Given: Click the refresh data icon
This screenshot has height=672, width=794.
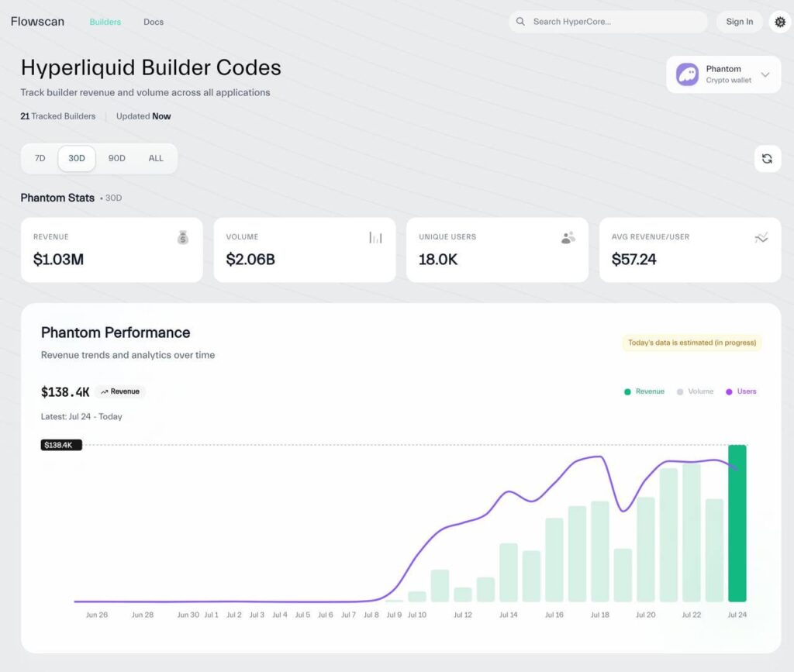Looking at the screenshot, I should (x=767, y=159).
